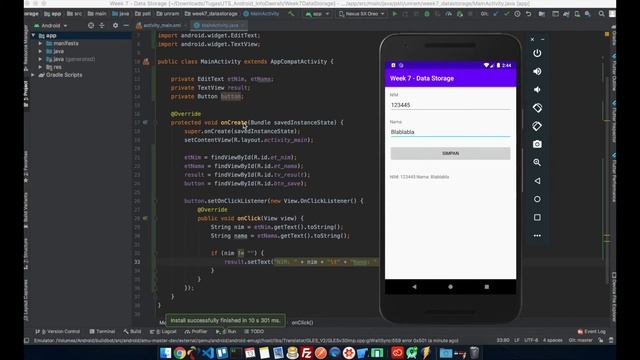Image resolution: width=640 pixels, height=360 pixels.
Task: Open the Android project view dropdown
Action: 51,25
